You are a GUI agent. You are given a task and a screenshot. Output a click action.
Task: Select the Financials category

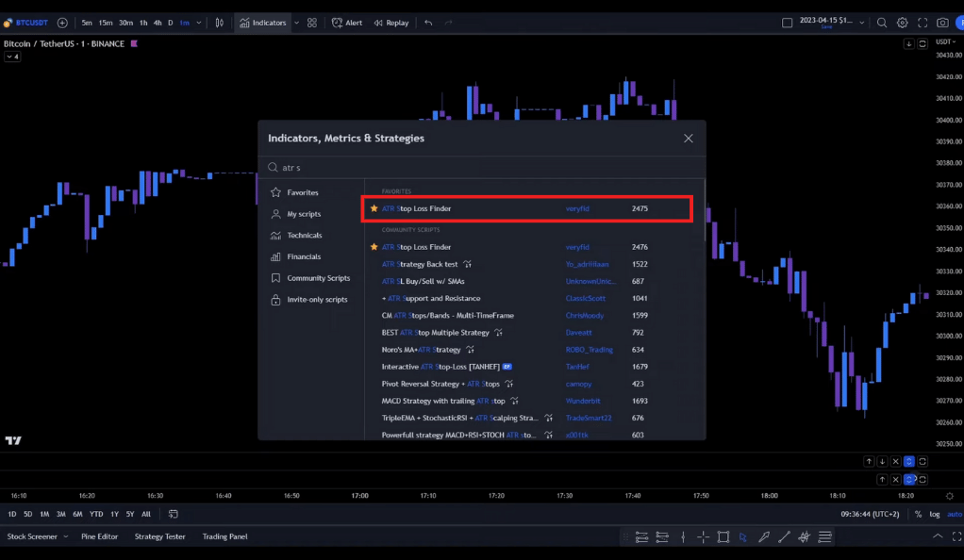point(305,257)
